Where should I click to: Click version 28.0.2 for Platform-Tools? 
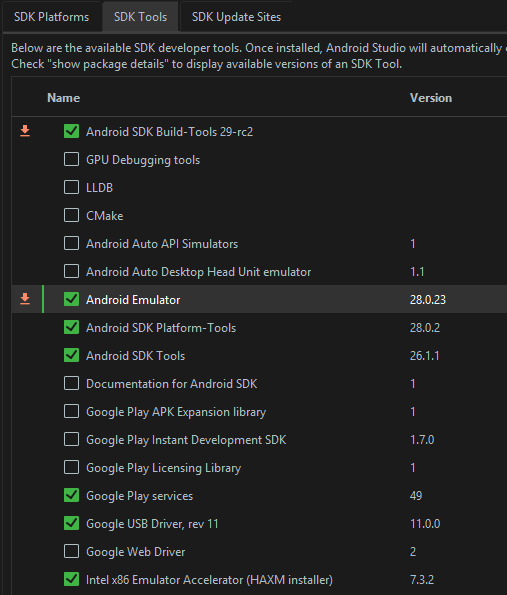(x=425, y=327)
